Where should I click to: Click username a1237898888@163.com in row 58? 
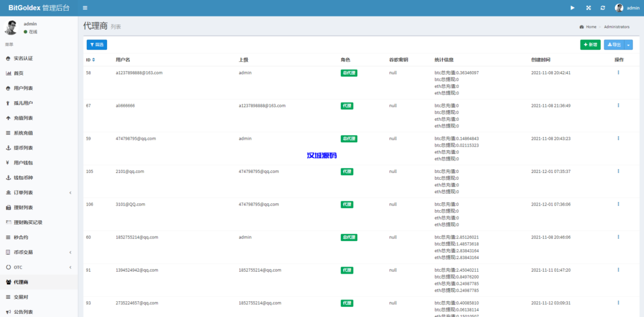click(x=139, y=73)
